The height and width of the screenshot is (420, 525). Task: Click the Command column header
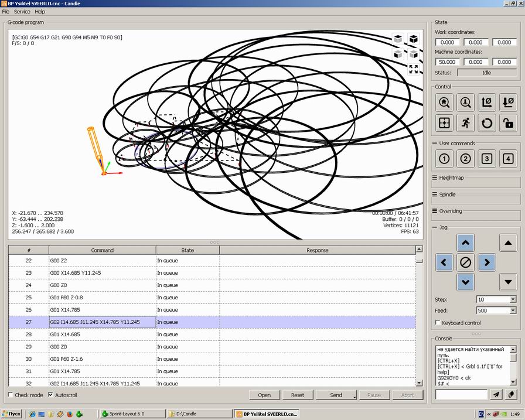[x=103, y=250]
